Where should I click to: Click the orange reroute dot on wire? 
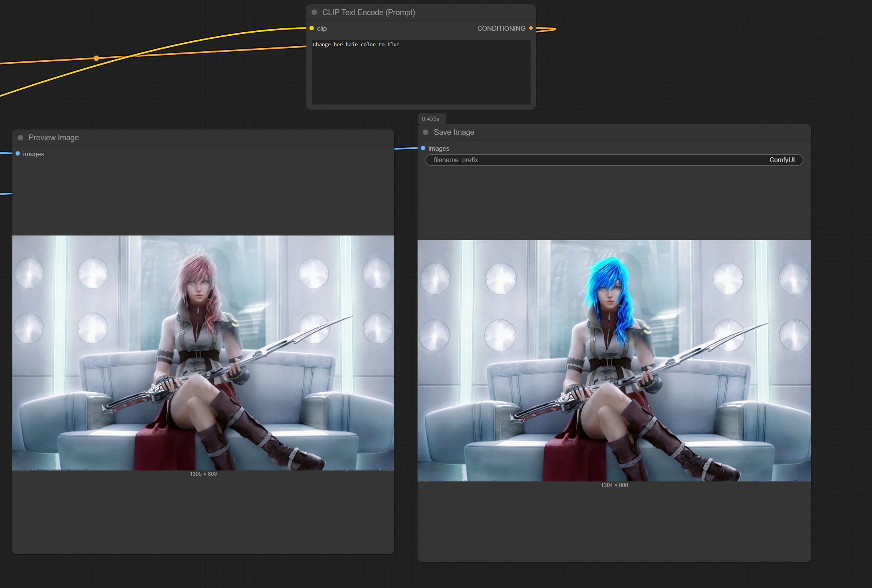pos(96,58)
